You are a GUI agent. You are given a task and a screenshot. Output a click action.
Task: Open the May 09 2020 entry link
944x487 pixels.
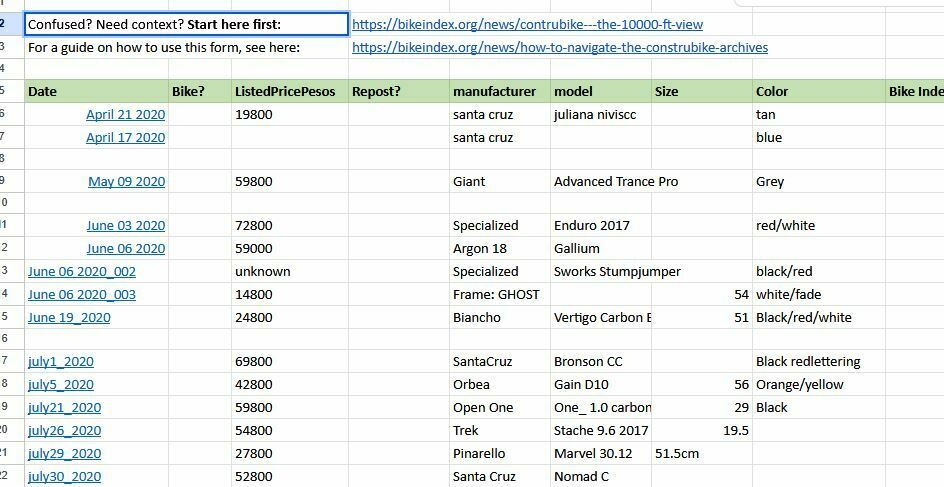[x=126, y=182]
